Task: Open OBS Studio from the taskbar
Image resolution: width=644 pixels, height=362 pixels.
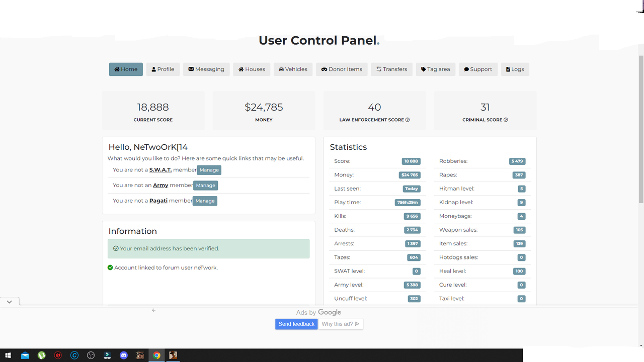Action: pyautogui.click(x=91, y=355)
